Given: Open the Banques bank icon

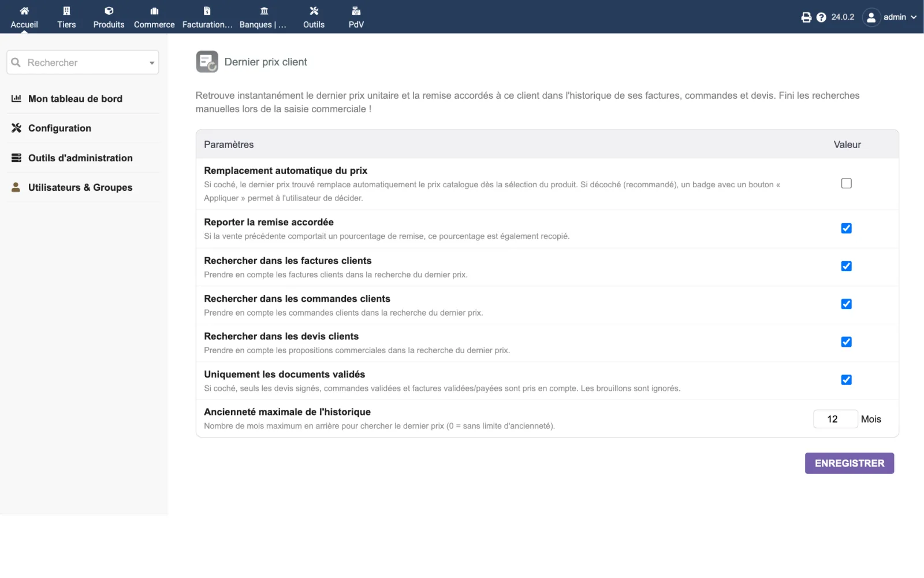Looking at the screenshot, I should pyautogui.click(x=264, y=11).
